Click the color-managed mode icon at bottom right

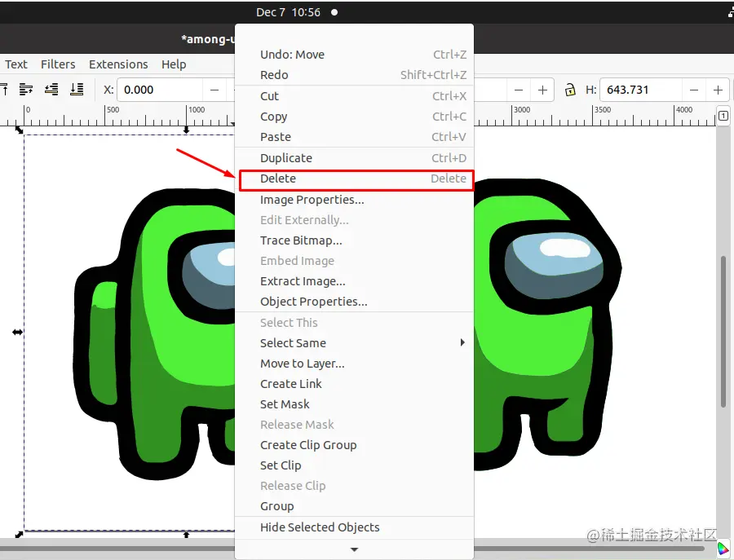tap(723, 548)
